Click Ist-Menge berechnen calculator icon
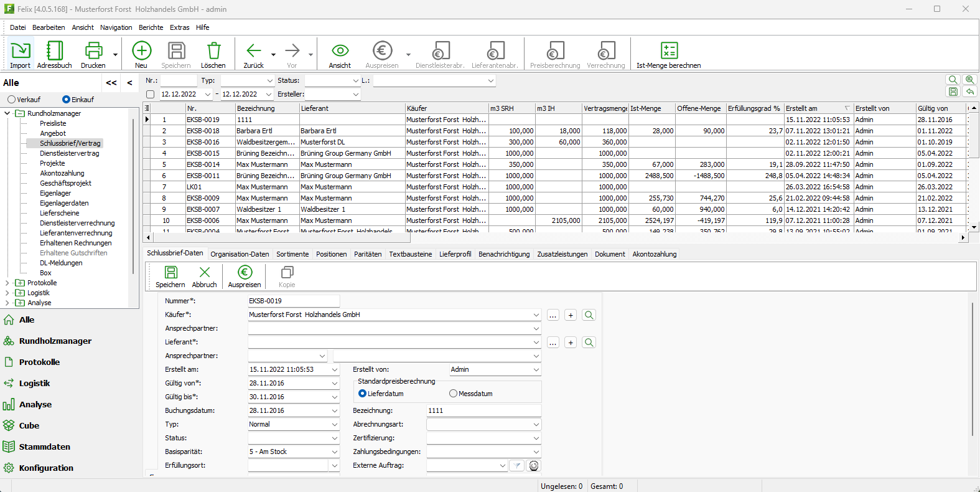This screenshot has height=492, width=980. coord(668,51)
